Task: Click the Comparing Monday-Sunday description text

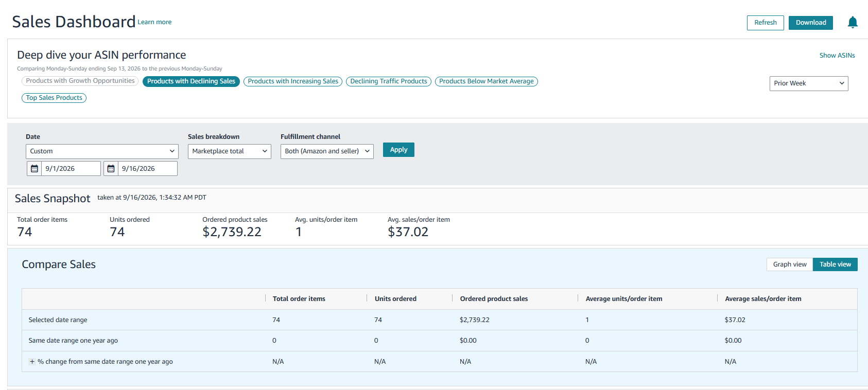Action: click(x=119, y=68)
